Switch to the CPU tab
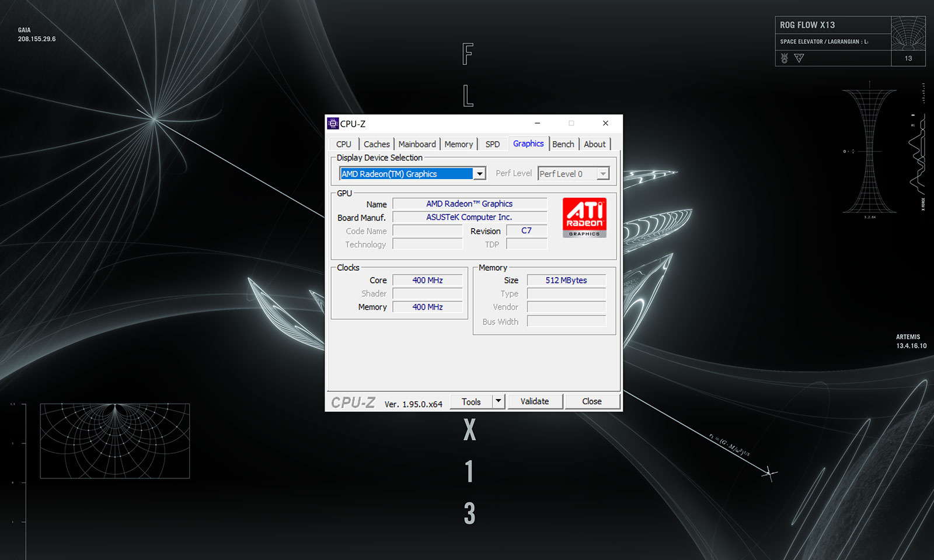 click(344, 144)
